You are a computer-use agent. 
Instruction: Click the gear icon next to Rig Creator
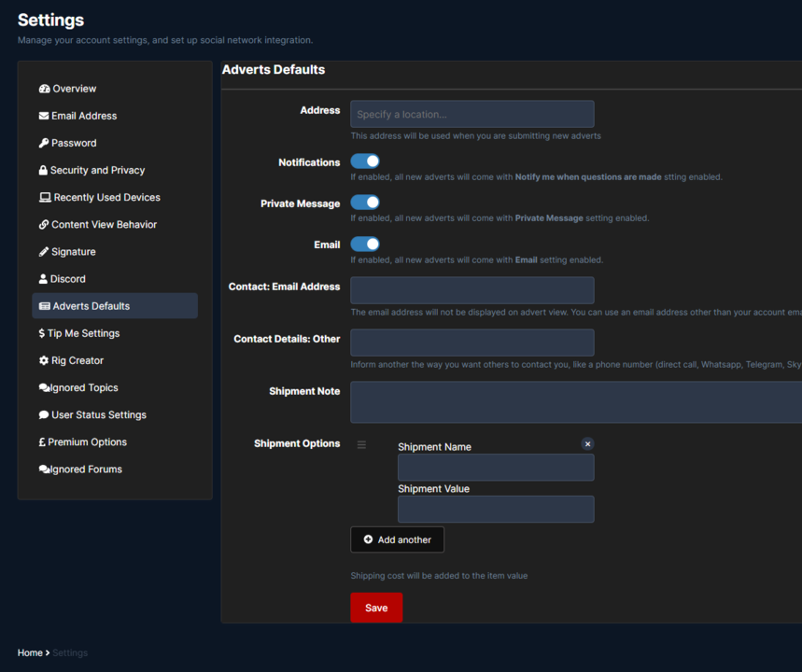tap(44, 360)
